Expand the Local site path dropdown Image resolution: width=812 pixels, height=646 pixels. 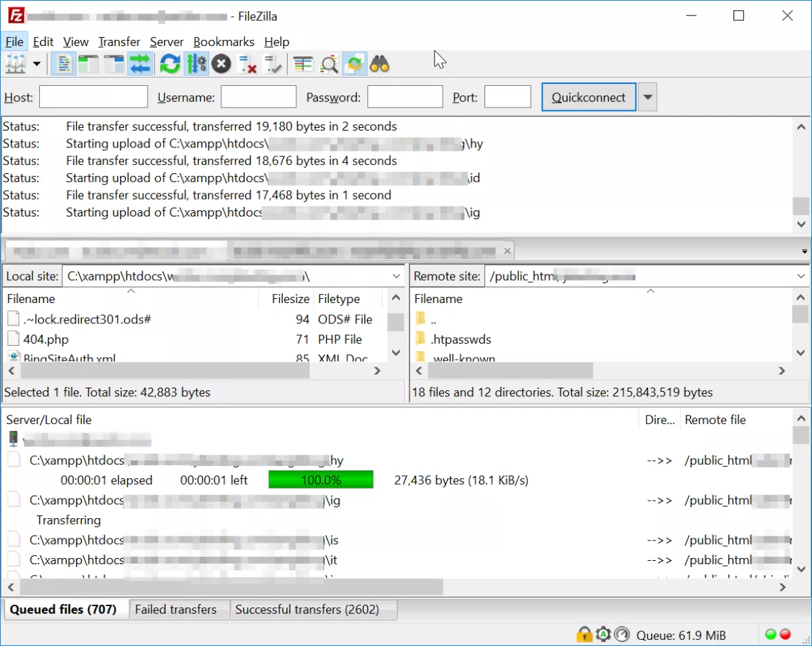pos(397,276)
